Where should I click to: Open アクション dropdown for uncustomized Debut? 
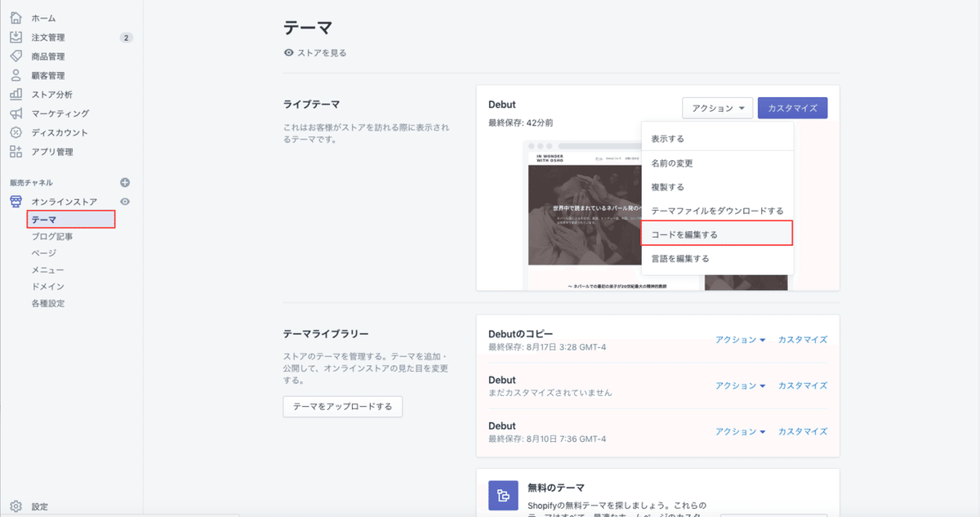[x=740, y=386]
